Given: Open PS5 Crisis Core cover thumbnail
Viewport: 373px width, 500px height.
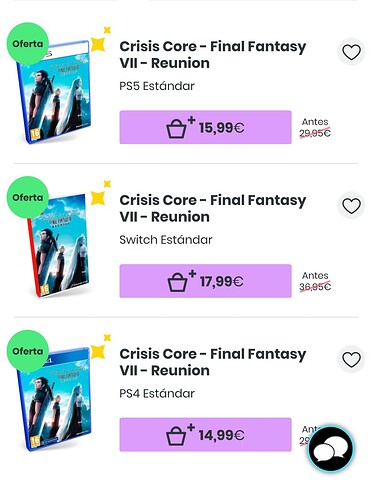Looking at the screenshot, I should tap(54, 92).
